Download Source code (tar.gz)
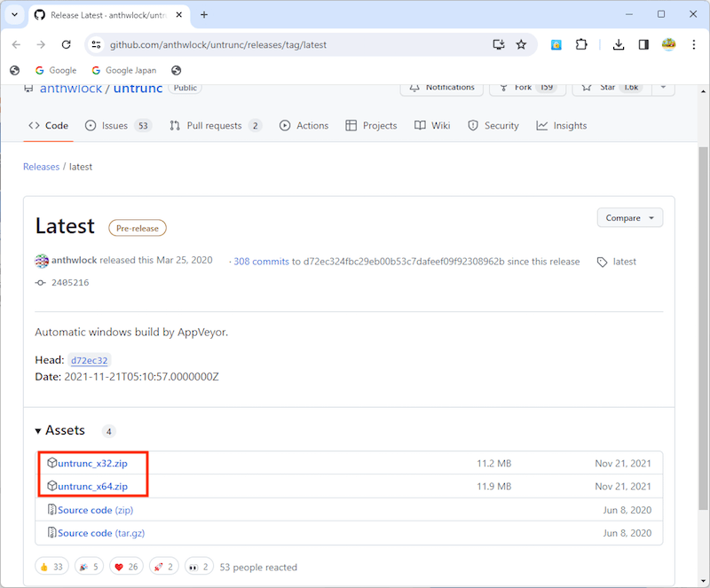The height and width of the screenshot is (588, 710). click(x=101, y=533)
